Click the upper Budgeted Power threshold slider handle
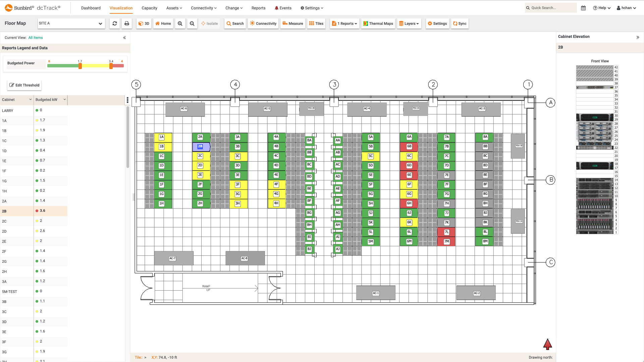Screen dimensions: 644x362 click(x=111, y=66)
